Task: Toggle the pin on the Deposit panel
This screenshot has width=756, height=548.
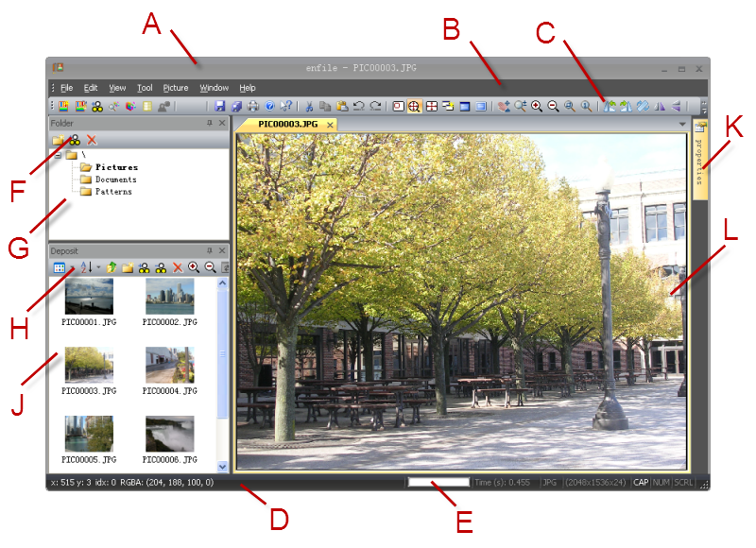Action: [x=210, y=251]
